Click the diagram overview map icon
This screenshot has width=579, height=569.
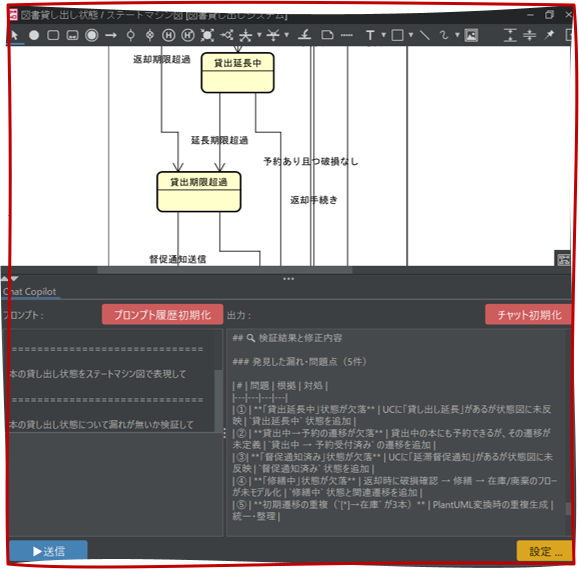pos(563,260)
